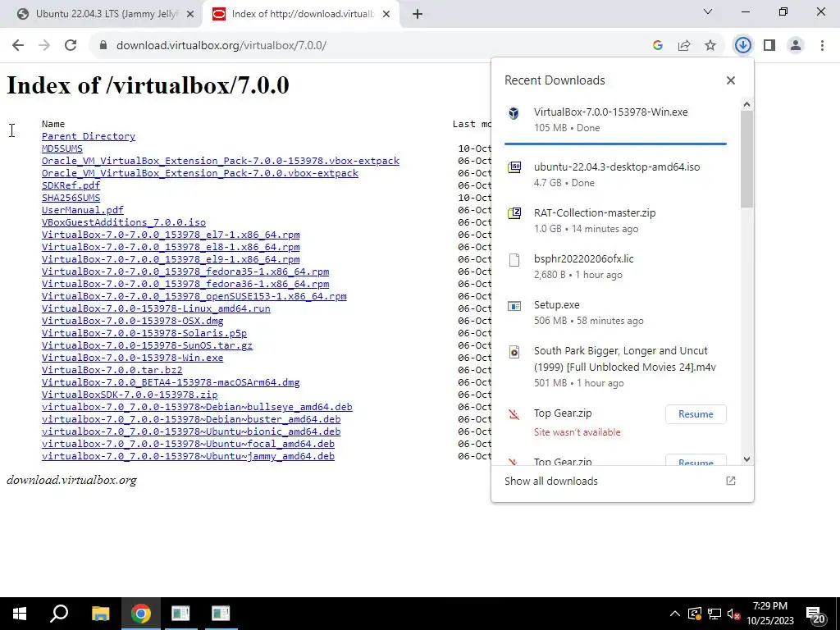The width and height of the screenshot is (840, 630).
Task: Download VirtualBox el7 rpm link
Action: pyautogui.click(x=171, y=235)
